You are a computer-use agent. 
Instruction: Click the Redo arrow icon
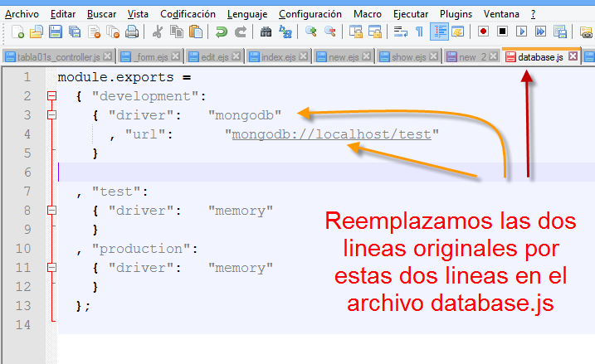[x=240, y=32]
